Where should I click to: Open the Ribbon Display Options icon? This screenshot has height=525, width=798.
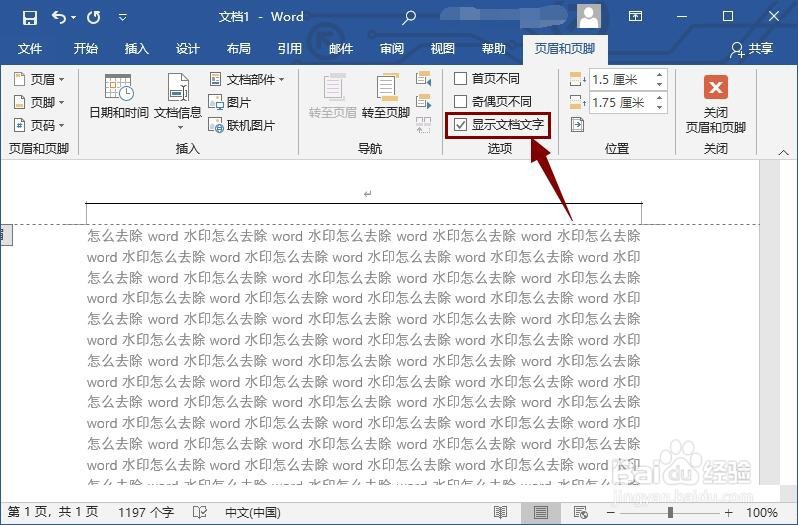coord(635,16)
